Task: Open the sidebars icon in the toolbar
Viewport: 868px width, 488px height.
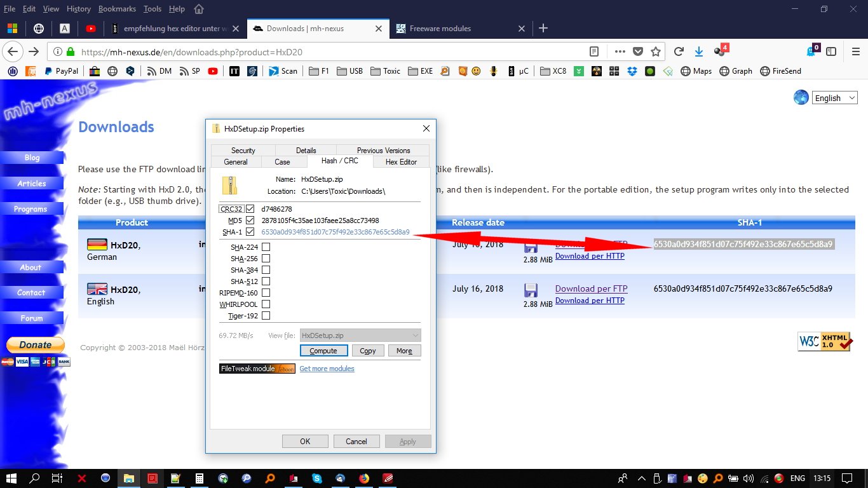Action: (x=831, y=51)
